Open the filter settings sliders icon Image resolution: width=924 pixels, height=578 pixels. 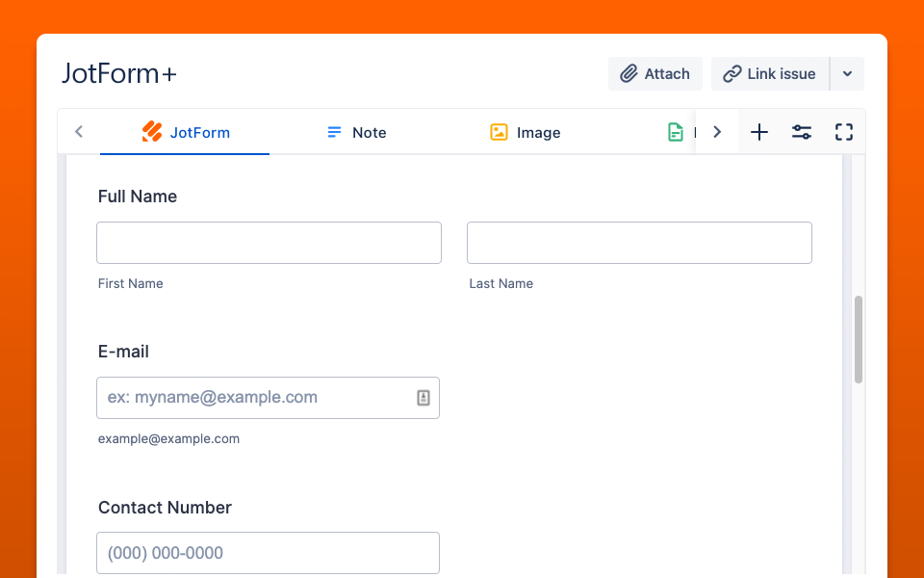(802, 132)
